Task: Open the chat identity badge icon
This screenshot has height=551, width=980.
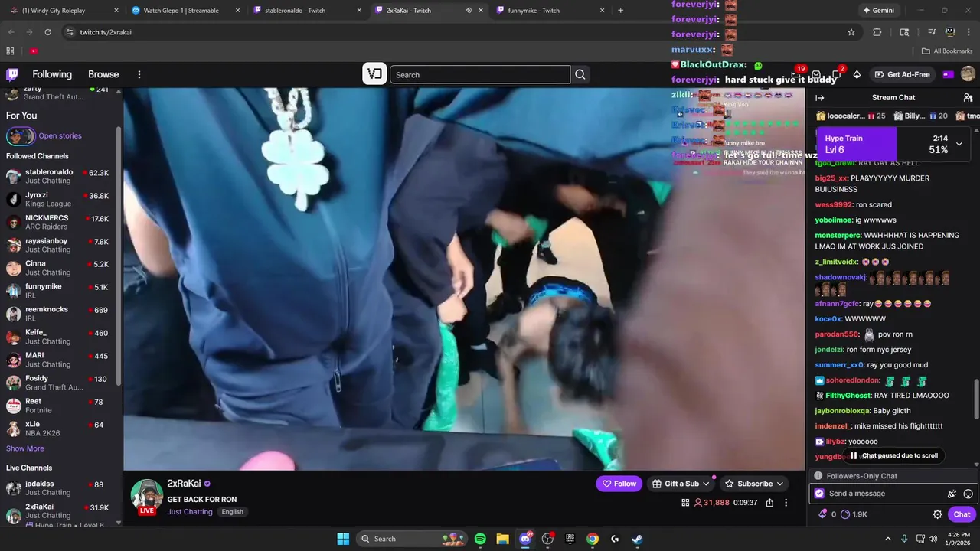Action: (x=819, y=494)
